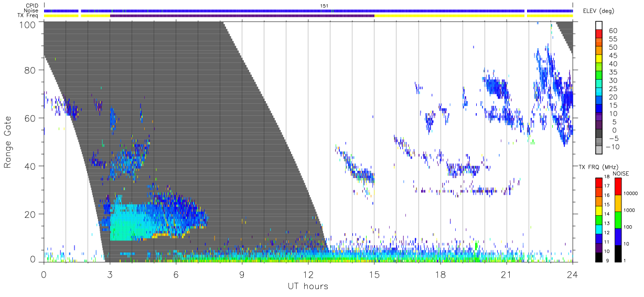The height and width of the screenshot is (297, 644).
Task: Click the '-10' label on ELEV colorbar
Action: (x=612, y=147)
